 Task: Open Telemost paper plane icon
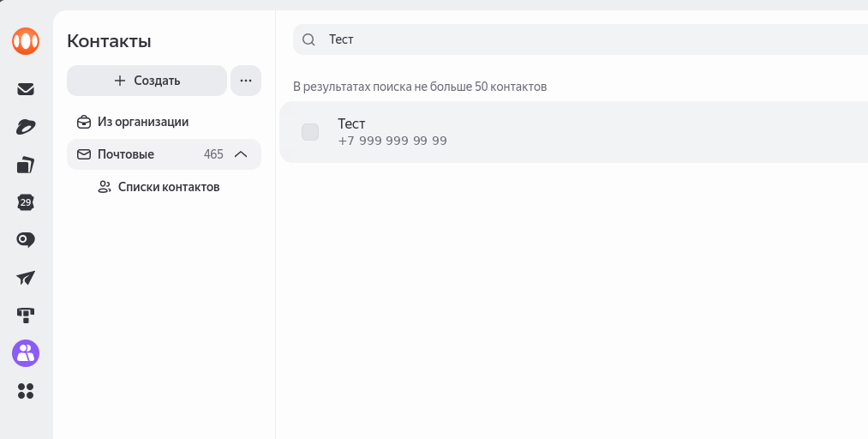coord(26,277)
